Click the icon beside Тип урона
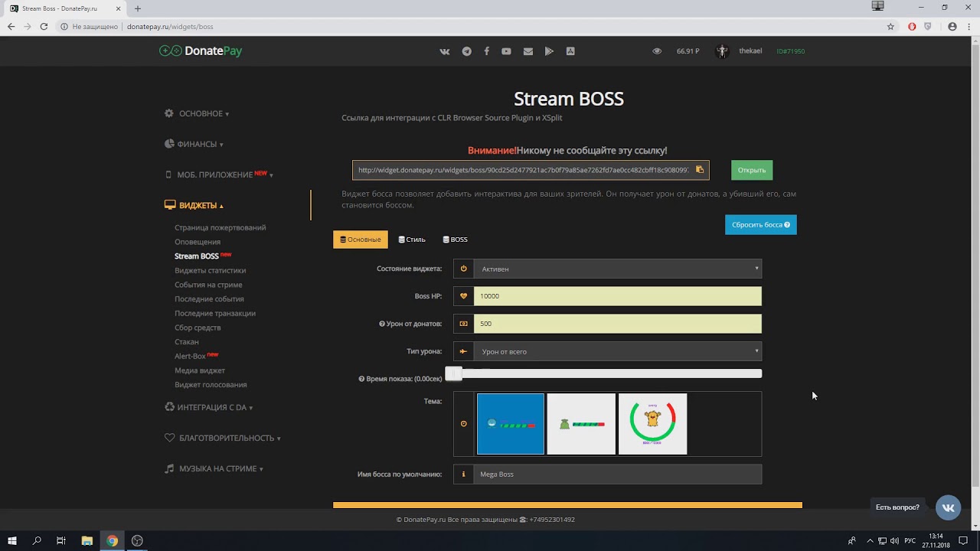This screenshot has width=980, height=551. [x=463, y=351]
